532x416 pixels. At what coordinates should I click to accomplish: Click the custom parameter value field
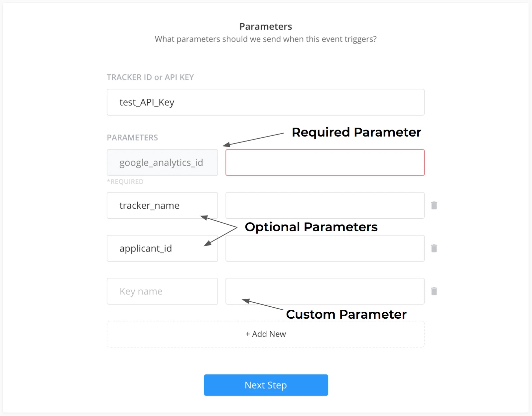(x=325, y=291)
